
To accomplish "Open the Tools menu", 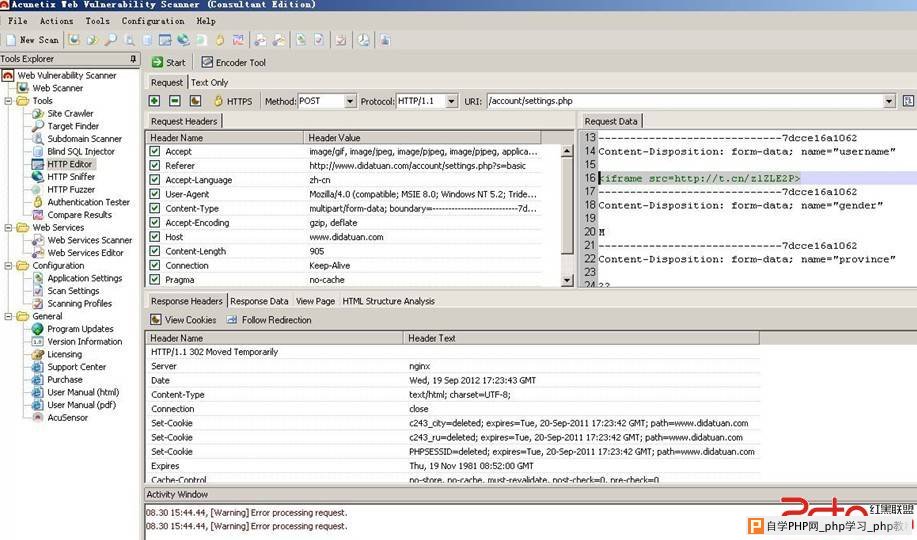I will point(98,20).
